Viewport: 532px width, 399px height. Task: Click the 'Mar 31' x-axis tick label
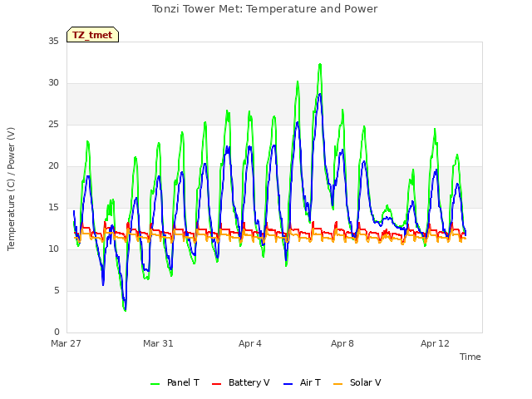coord(158,343)
